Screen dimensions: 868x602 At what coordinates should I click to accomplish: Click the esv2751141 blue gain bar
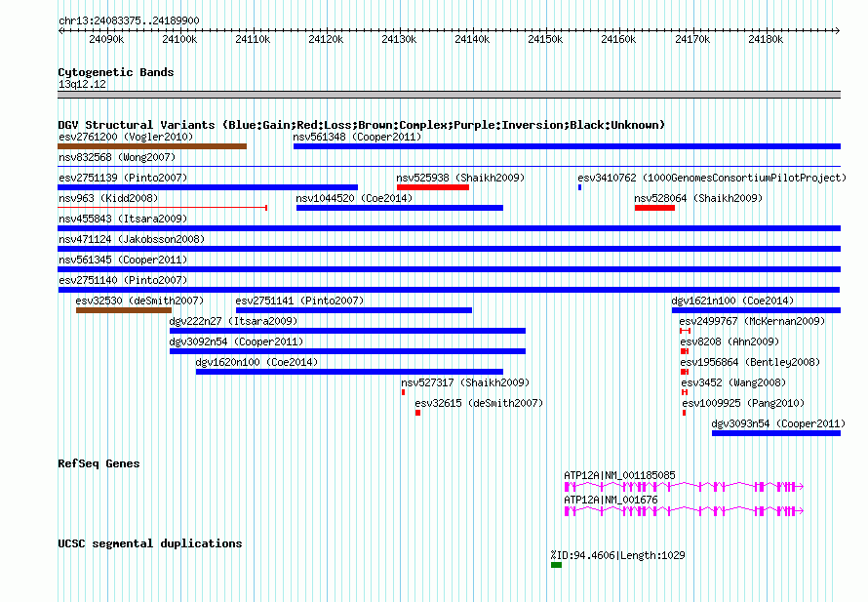coord(354,310)
